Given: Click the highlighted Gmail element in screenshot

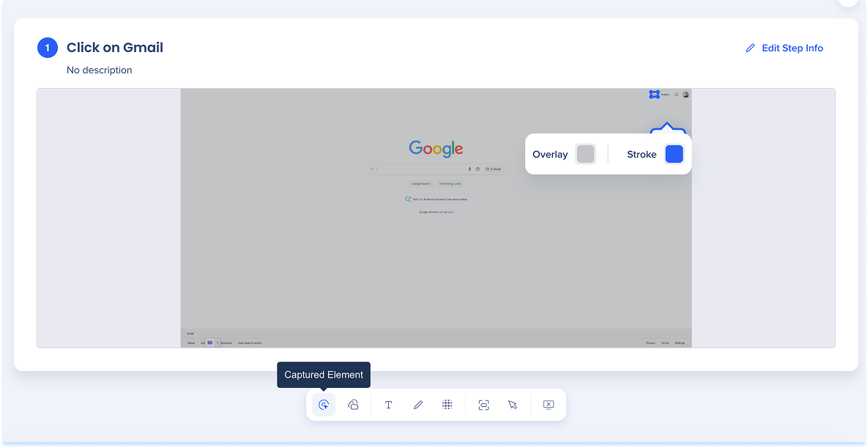Looking at the screenshot, I should 654,94.
